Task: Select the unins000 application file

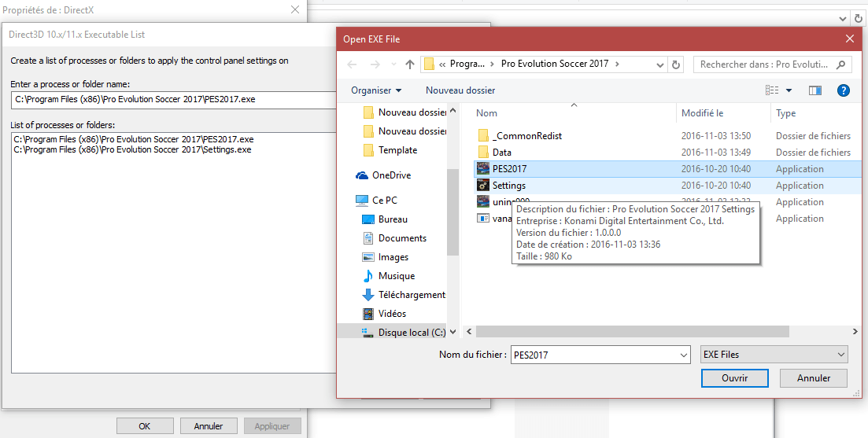Action: pyautogui.click(x=503, y=201)
